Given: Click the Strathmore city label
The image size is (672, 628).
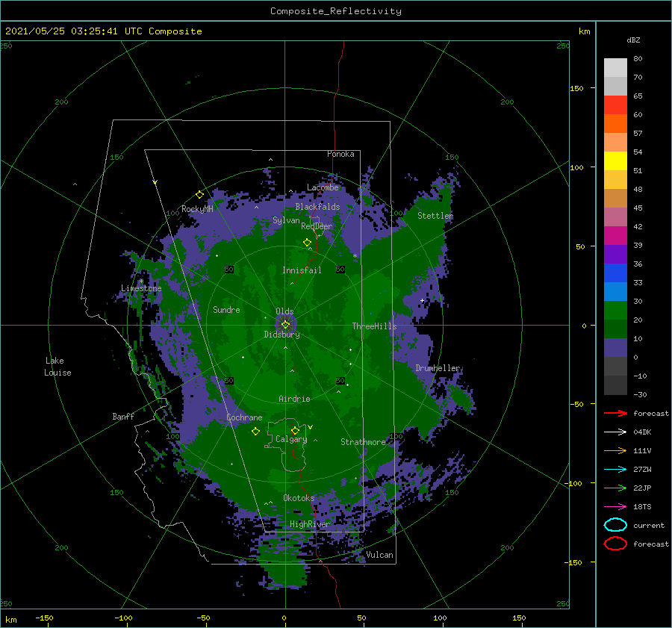Looking at the screenshot, I should point(363,442).
